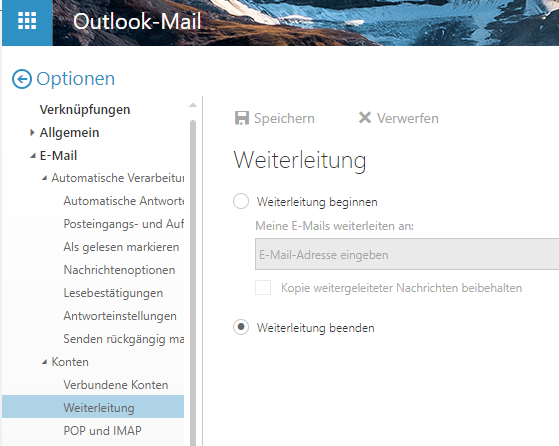Open the POP und IMAP settings
The height and width of the screenshot is (446, 559).
(102, 431)
